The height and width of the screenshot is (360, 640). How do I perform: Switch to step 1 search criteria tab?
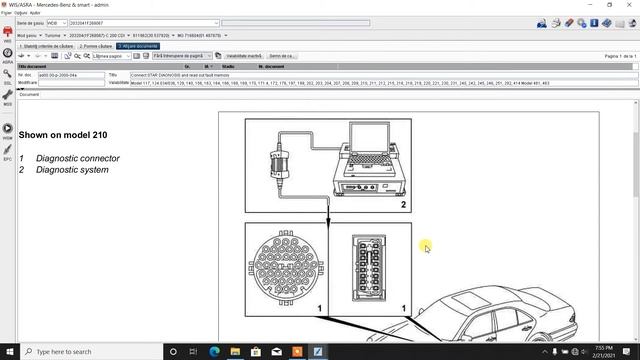click(x=46, y=46)
